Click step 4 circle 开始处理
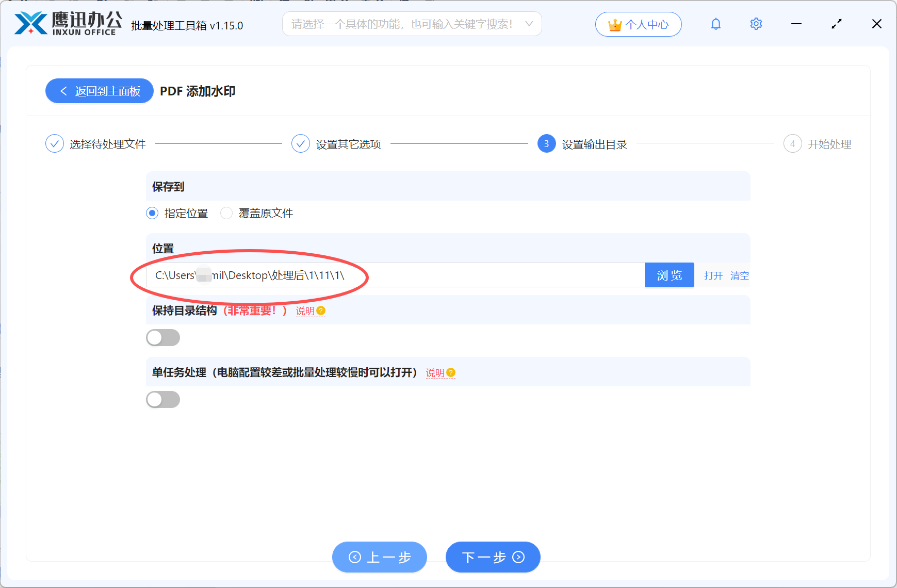Screen dimensions: 897x588 (793, 144)
